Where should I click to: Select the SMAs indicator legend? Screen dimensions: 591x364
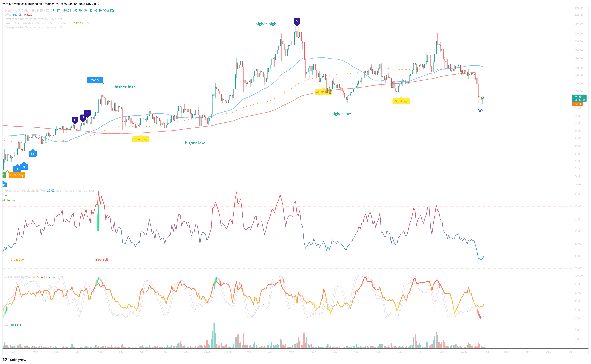coord(8,15)
